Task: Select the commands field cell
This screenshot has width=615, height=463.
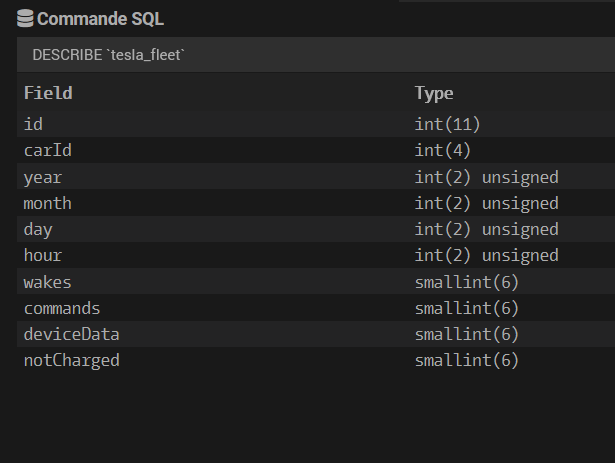Action: coord(62,308)
